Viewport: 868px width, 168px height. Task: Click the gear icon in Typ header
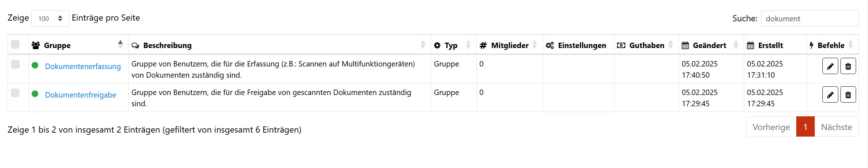[x=437, y=46]
